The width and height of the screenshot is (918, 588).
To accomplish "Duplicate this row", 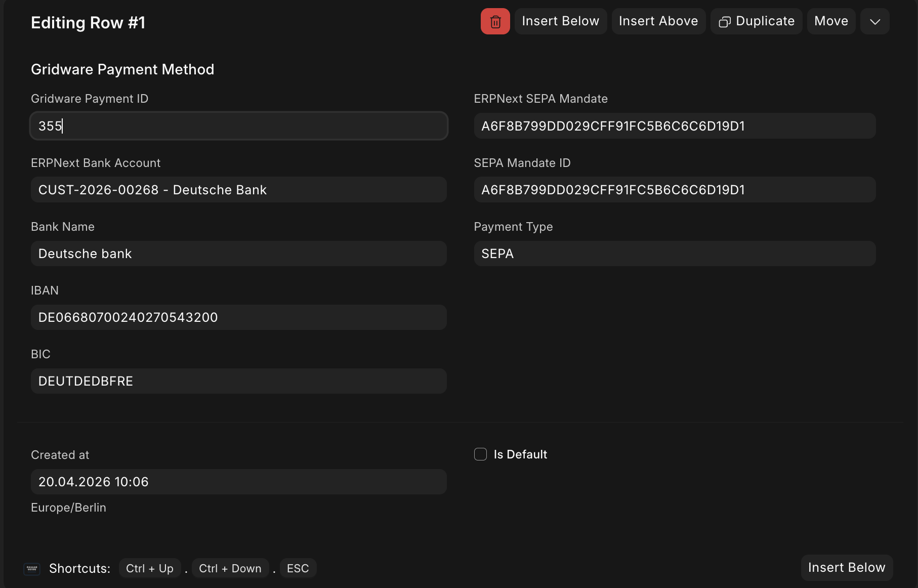I will pos(756,21).
